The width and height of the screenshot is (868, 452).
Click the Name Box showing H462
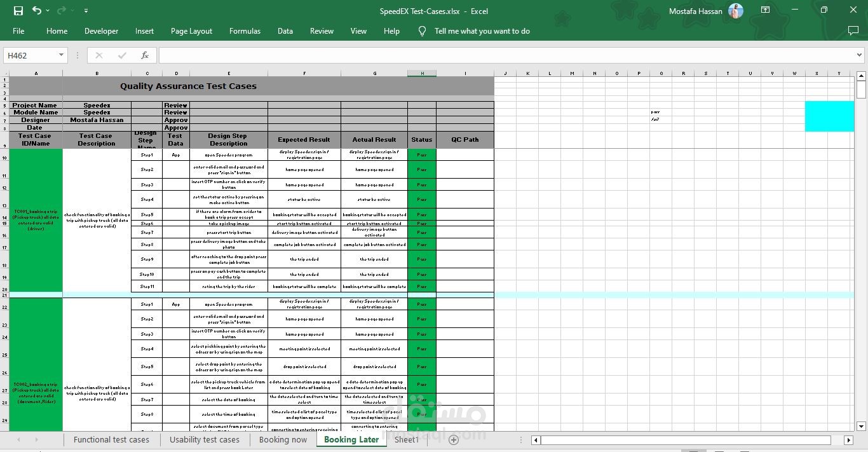pos(30,55)
